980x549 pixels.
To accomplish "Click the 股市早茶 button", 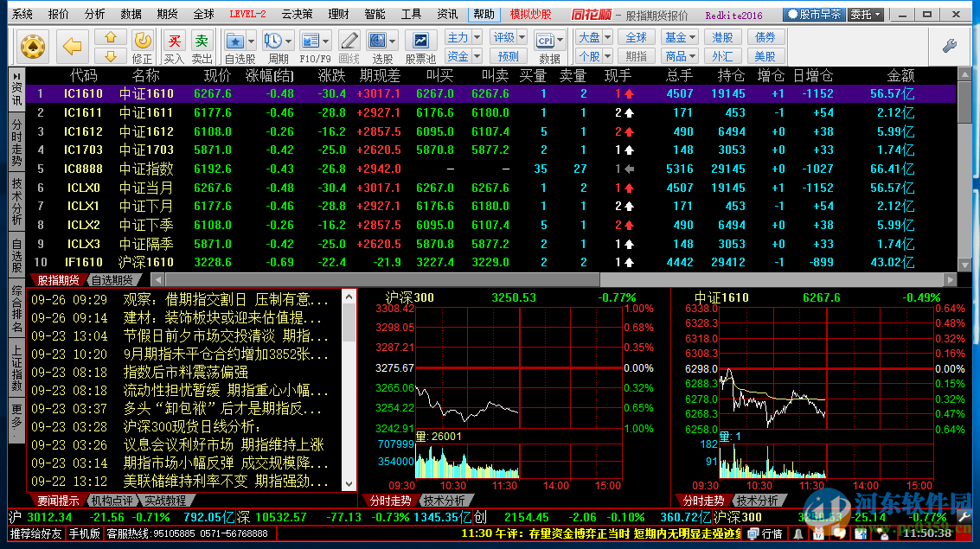I will (814, 15).
